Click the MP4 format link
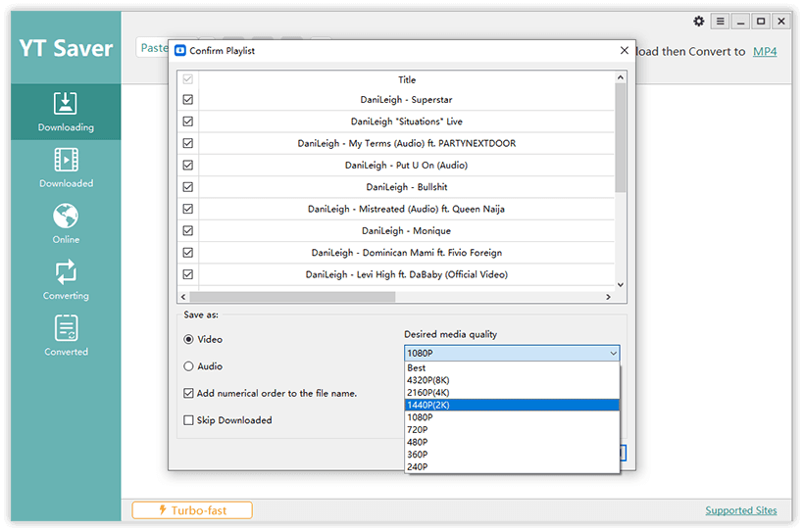Viewport: 804px width, 532px height. pyautogui.click(x=765, y=51)
